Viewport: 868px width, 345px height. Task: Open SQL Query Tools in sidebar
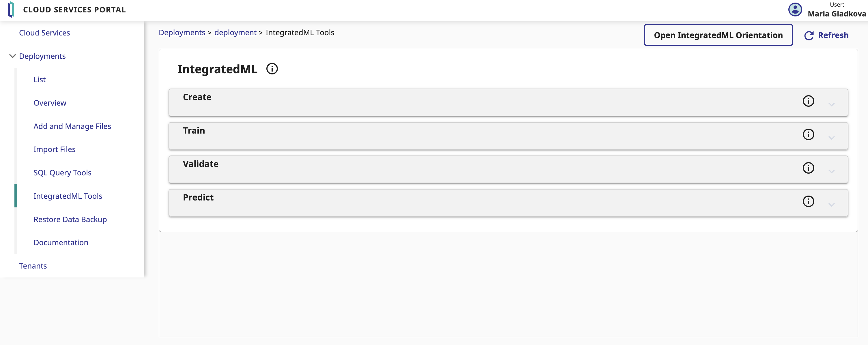click(x=62, y=172)
